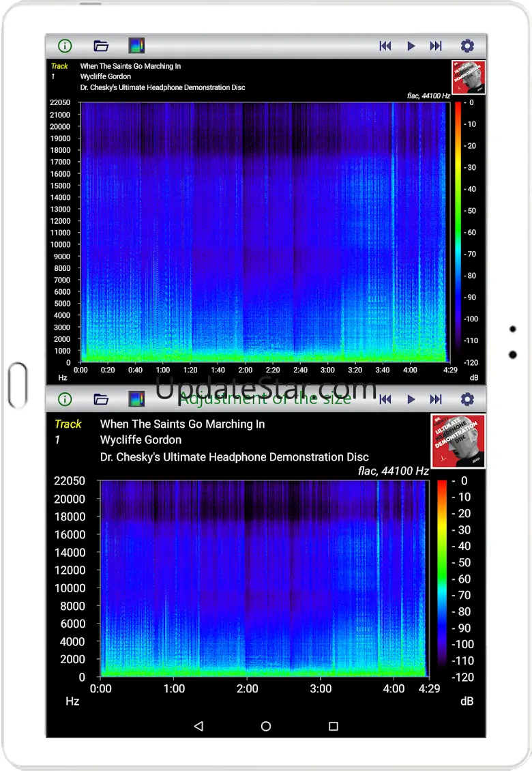Tap '22050' frequency label in lower screen
The width and height of the screenshot is (532, 771).
[x=70, y=480]
